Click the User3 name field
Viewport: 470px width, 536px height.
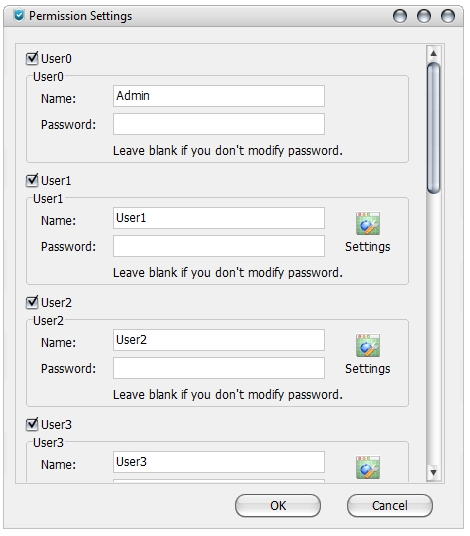point(219,462)
